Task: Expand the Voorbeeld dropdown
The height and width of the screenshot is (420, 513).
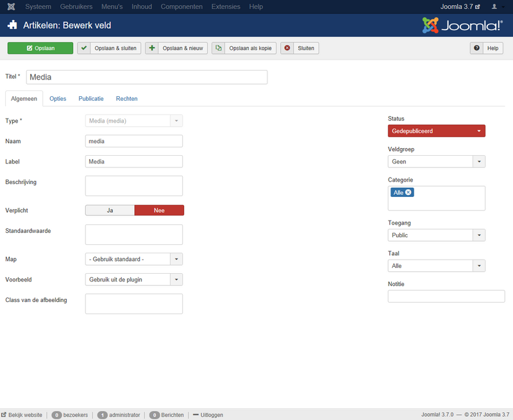Action: tap(134, 280)
